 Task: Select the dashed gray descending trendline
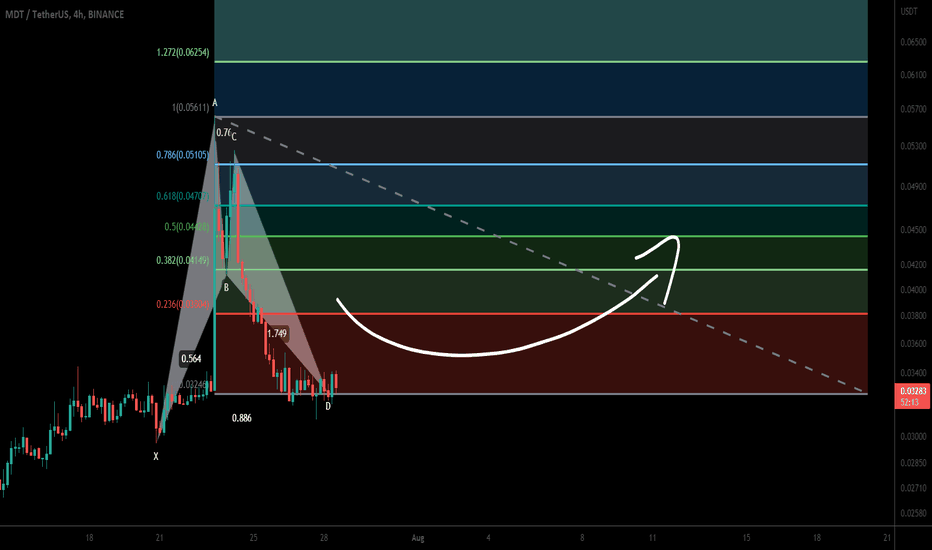539,254
